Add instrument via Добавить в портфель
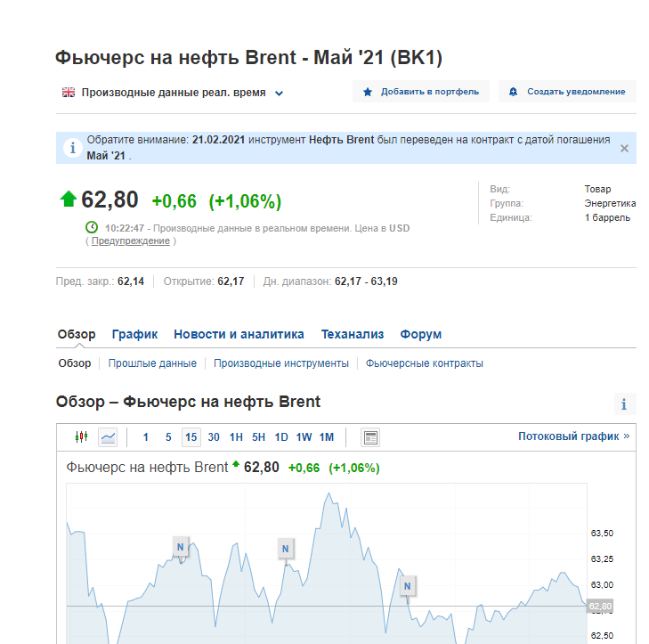This screenshot has width=649, height=644. pyautogui.click(x=421, y=92)
